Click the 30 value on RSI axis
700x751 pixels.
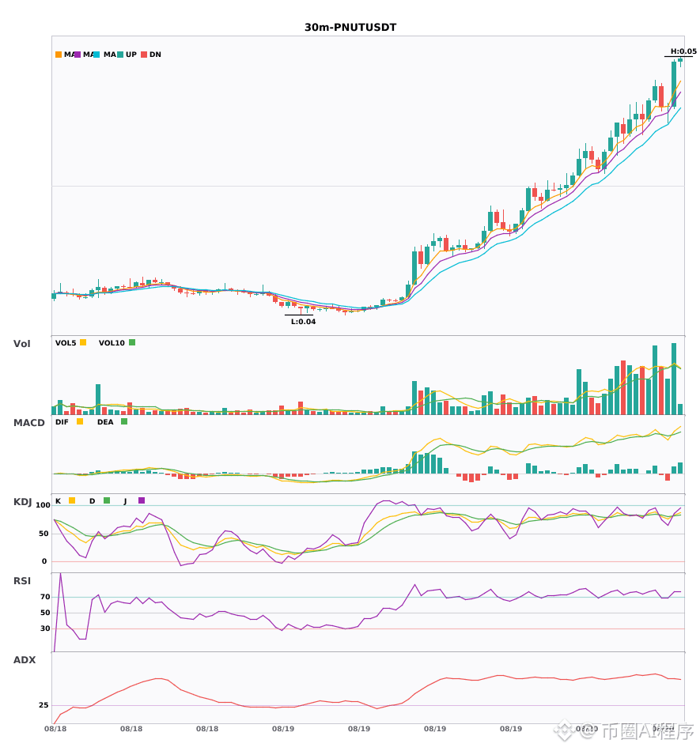[x=45, y=628]
